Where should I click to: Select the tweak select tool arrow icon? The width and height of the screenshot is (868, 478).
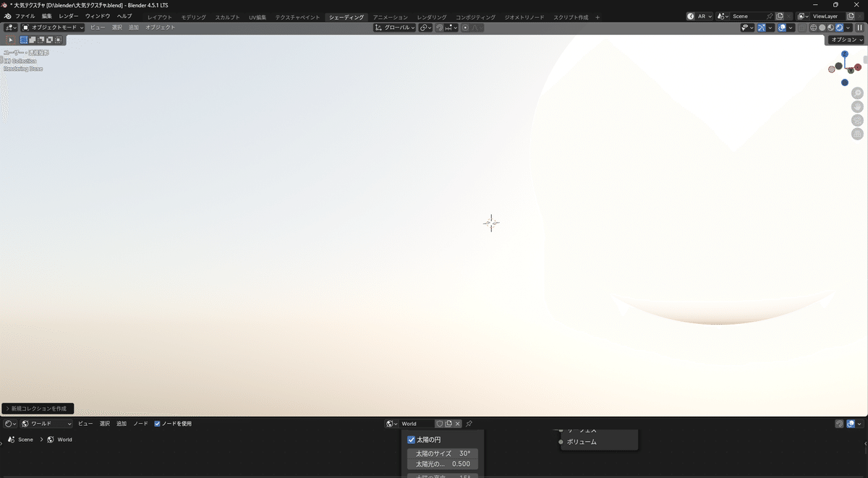[10, 40]
